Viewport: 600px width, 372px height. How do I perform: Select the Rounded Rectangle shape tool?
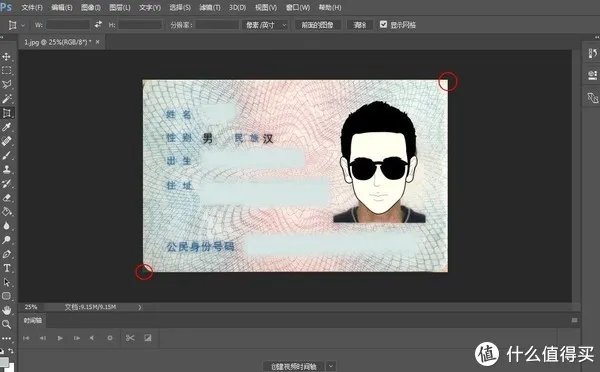[7, 296]
